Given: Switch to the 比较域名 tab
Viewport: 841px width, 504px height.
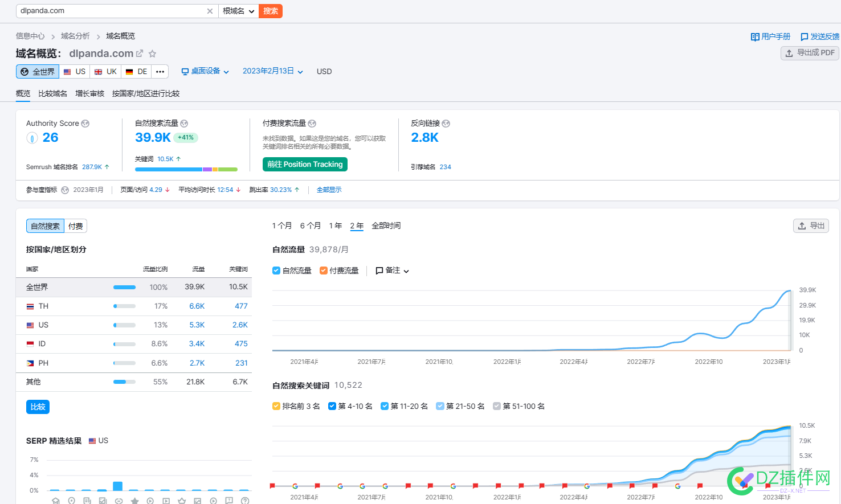Looking at the screenshot, I should (52, 93).
